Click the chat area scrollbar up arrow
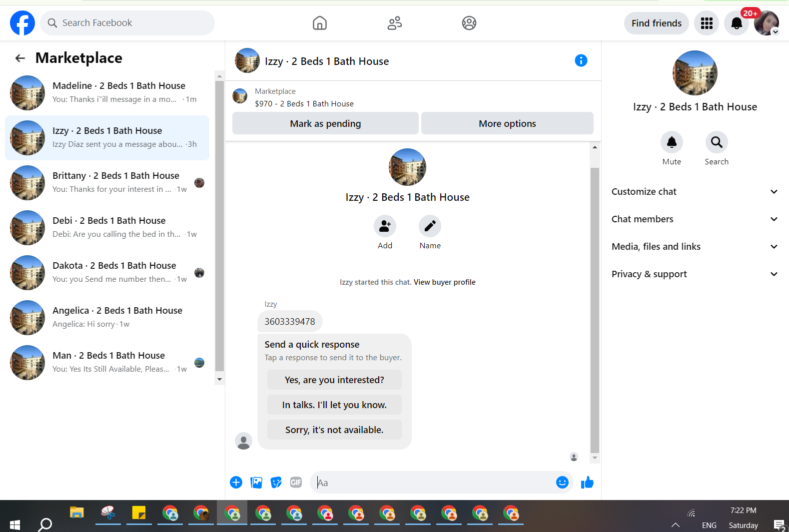Screen dimensions: 789x532 point(595,147)
